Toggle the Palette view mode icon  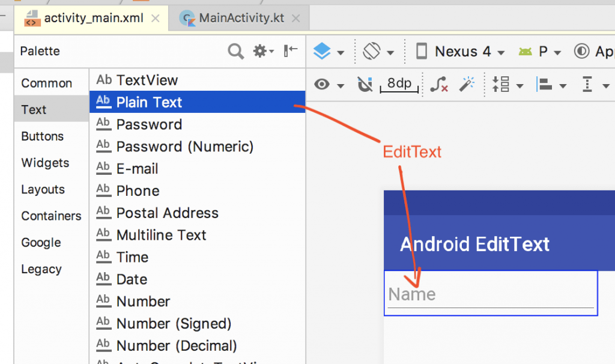(290, 51)
